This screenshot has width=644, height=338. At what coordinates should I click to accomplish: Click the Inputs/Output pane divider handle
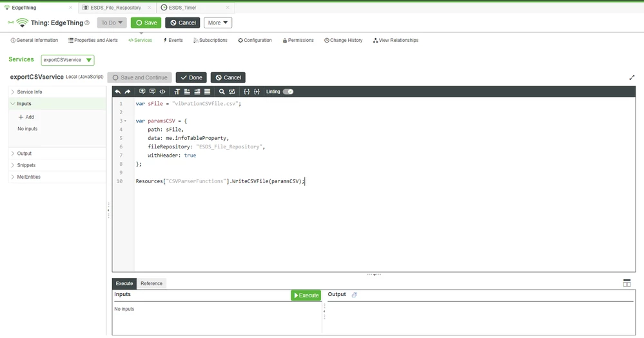pyautogui.click(x=324, y=312)
